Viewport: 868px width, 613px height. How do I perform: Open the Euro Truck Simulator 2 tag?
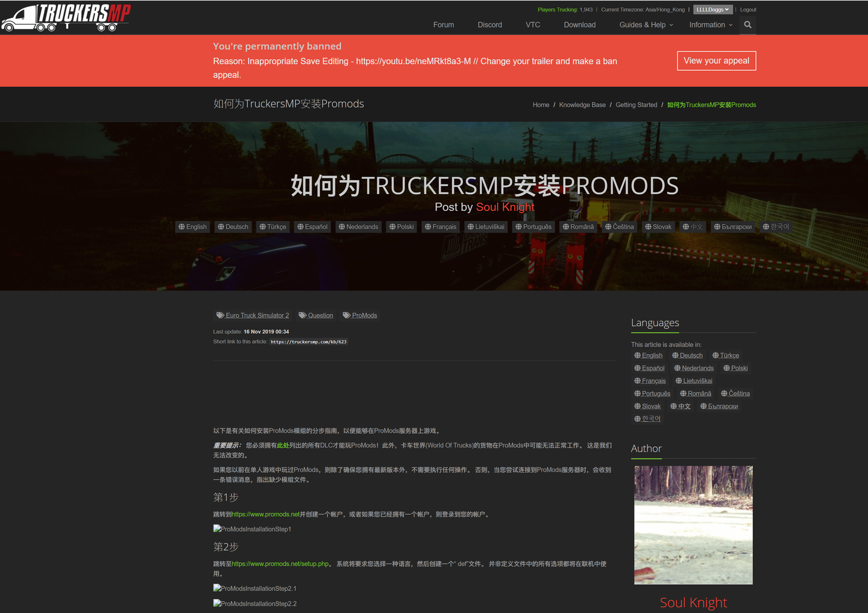click(253, 315)
